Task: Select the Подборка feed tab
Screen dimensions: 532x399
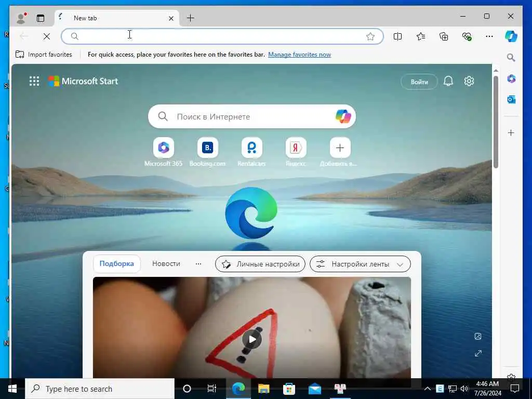Action: (x=117, y=263)
